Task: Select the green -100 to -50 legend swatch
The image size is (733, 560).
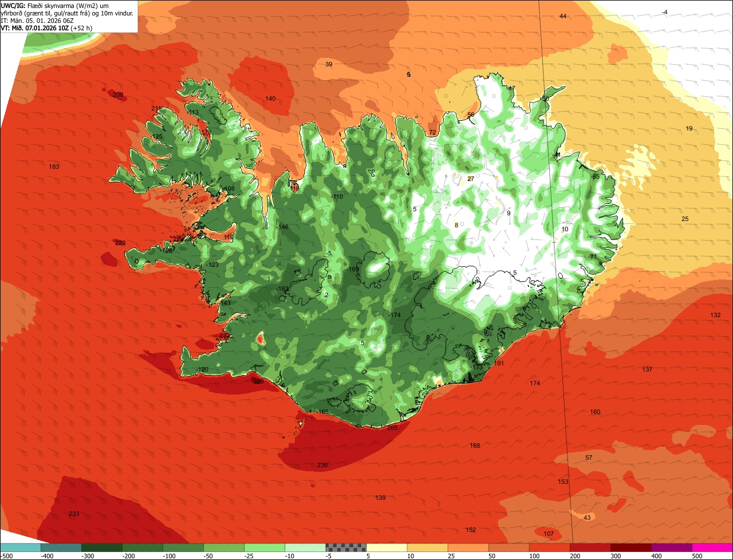Action: point(183,547)
